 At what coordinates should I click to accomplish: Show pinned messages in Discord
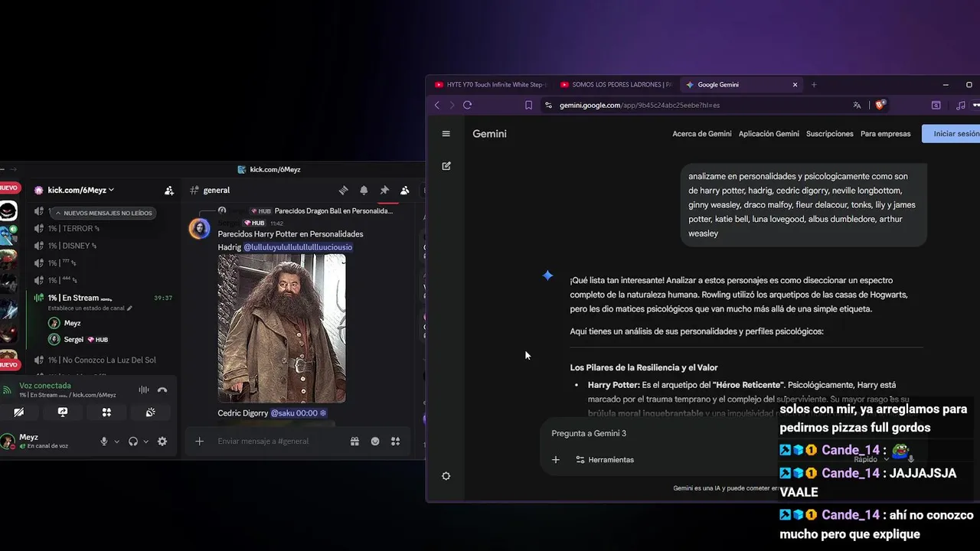click(x=384, y=191)
